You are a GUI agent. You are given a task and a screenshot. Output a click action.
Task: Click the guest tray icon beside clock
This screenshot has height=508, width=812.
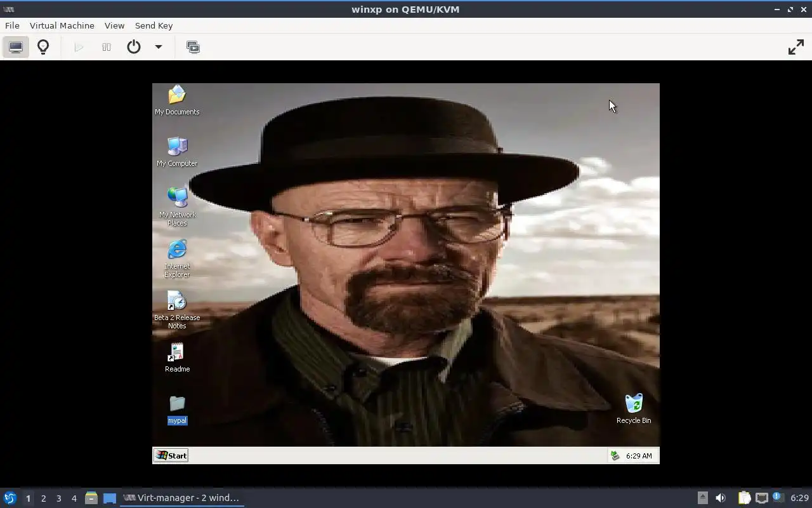click(615, 455)
